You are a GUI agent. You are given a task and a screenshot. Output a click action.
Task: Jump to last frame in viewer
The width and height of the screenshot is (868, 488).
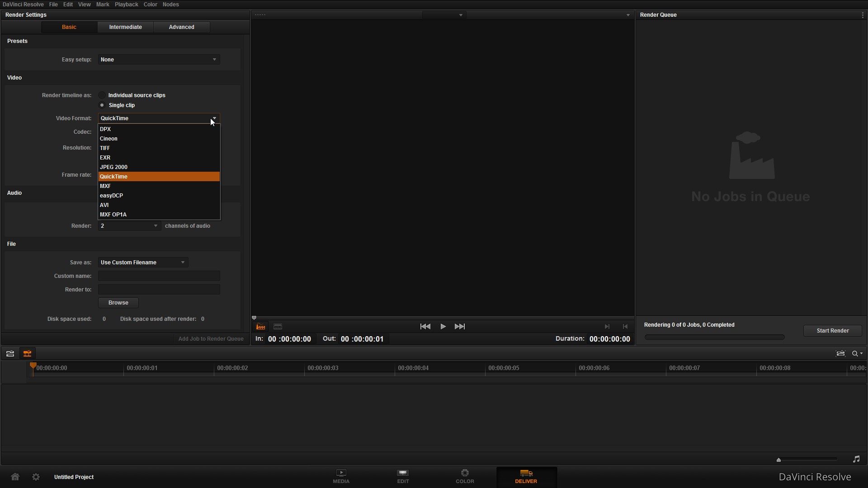[460, 326]
